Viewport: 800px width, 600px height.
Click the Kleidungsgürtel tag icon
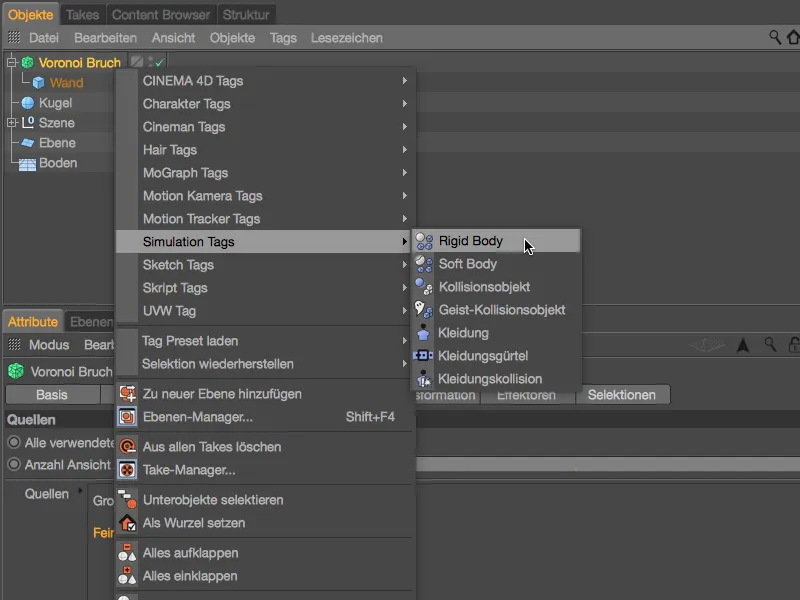coord(424,356)
